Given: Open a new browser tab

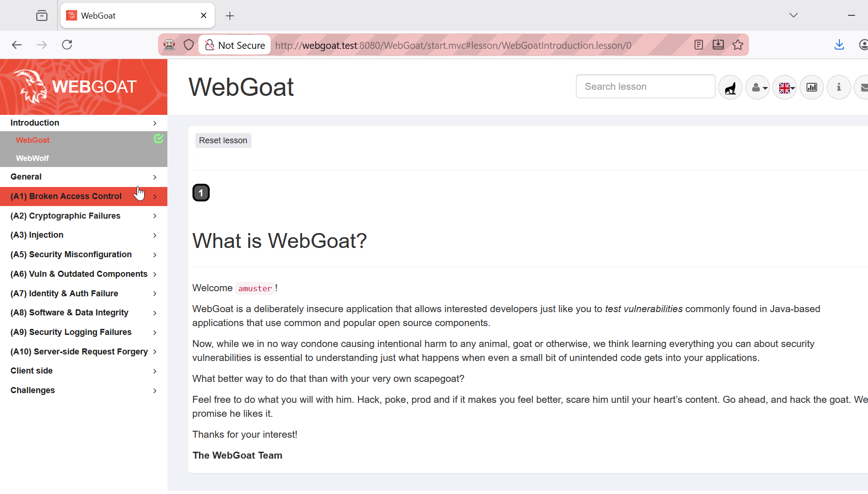Looking at the screenshot, I should pos(230,16).
